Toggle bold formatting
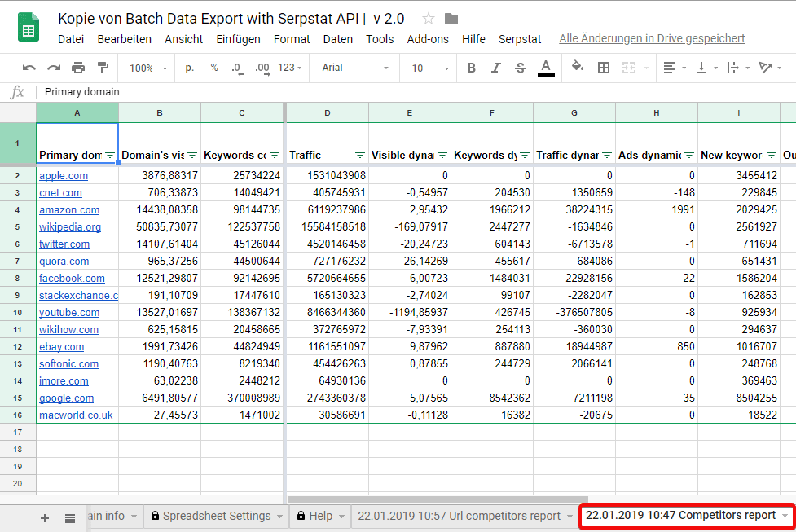 coord(471,68)
